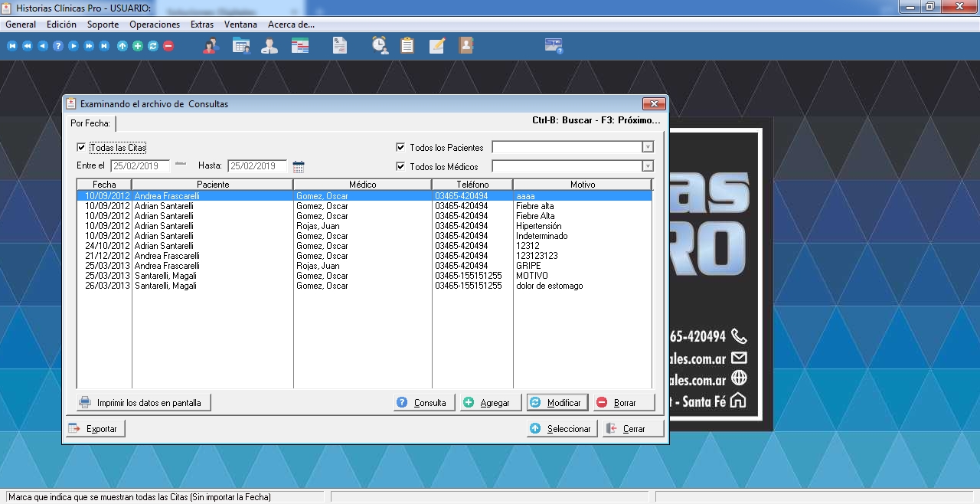Select the row with motivo GRIPE
Image resolution: width=980 pixels, height=504 pixels.
pyautogui.click(x=364, y=266)
